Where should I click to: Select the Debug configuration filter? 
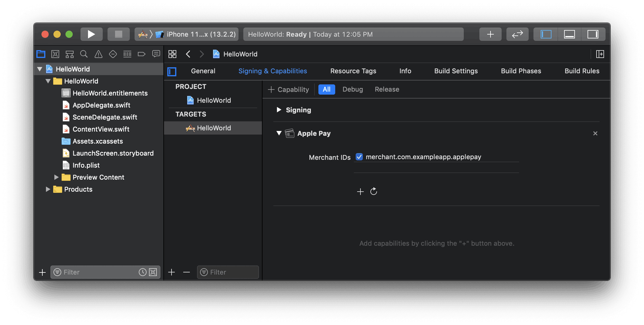pos(353,90)
